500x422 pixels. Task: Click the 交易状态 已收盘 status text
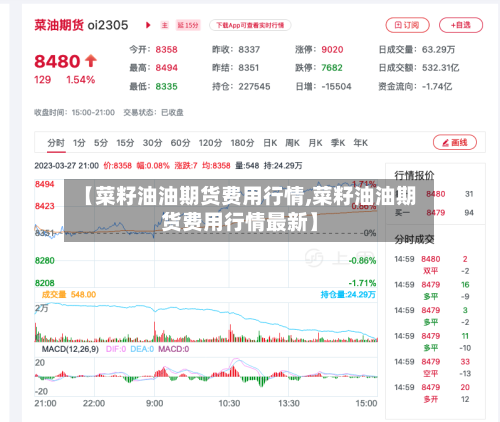[x=154, y=113]
